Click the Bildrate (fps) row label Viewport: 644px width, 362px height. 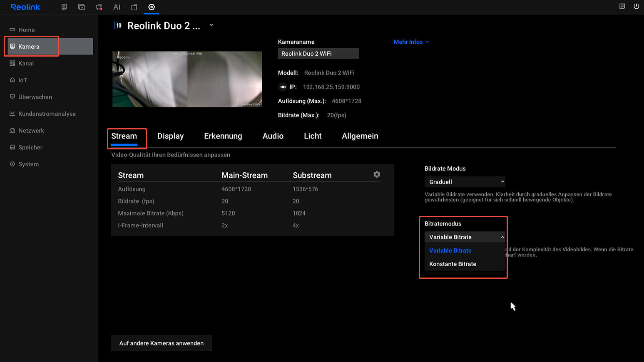tap(136, 201)
